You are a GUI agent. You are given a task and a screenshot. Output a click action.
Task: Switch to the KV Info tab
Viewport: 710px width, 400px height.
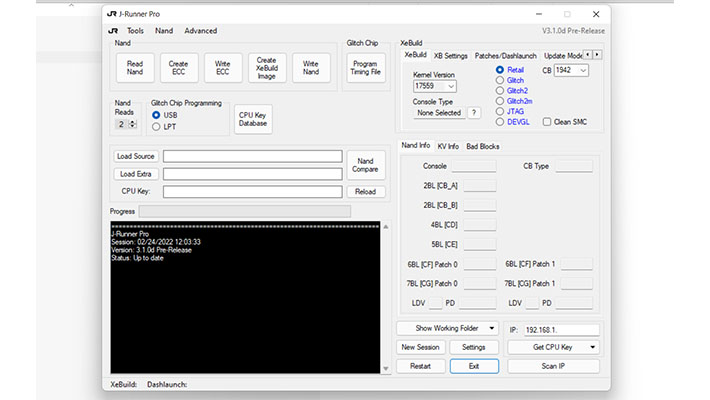[x=448, y=146]
